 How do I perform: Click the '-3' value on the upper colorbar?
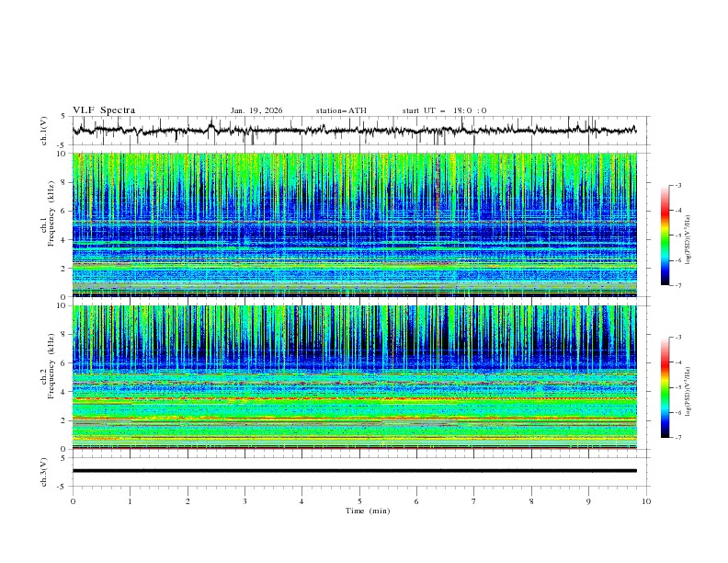(x=677, y=185)
